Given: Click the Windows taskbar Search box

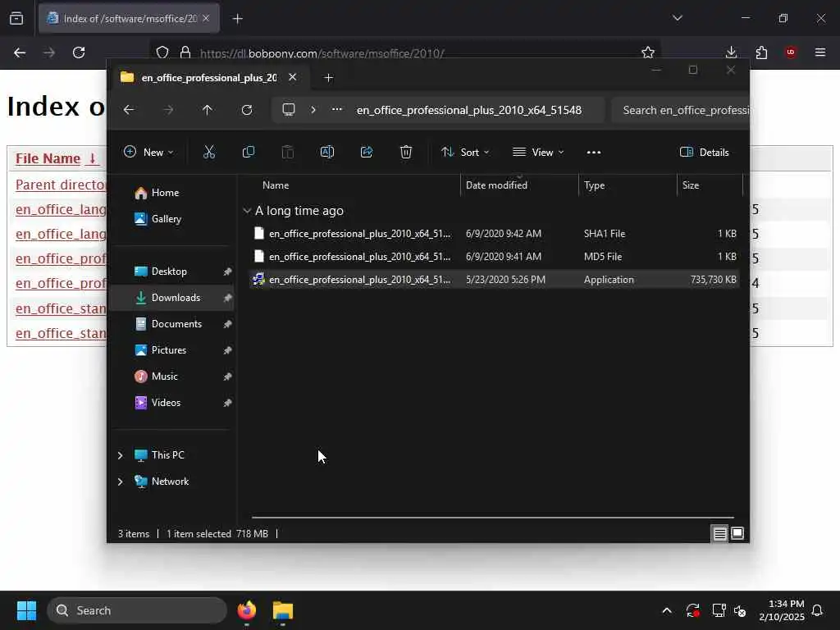Looking at the screenshot, I should click(x=137, y=610).
